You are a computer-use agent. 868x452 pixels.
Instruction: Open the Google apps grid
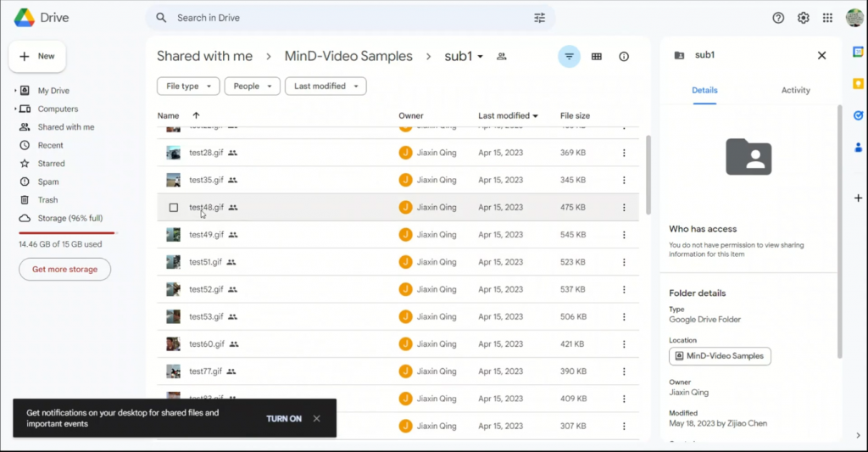pos(827,18)
